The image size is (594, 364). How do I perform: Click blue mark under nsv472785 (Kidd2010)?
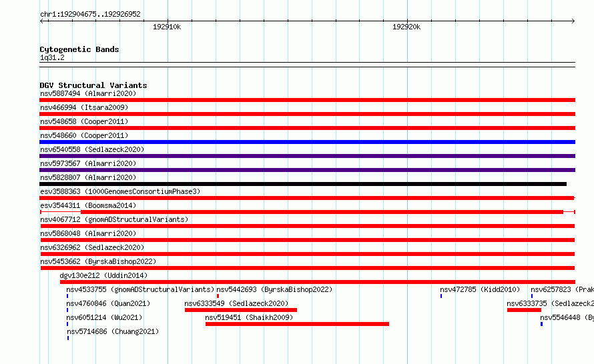coord(441,296)
